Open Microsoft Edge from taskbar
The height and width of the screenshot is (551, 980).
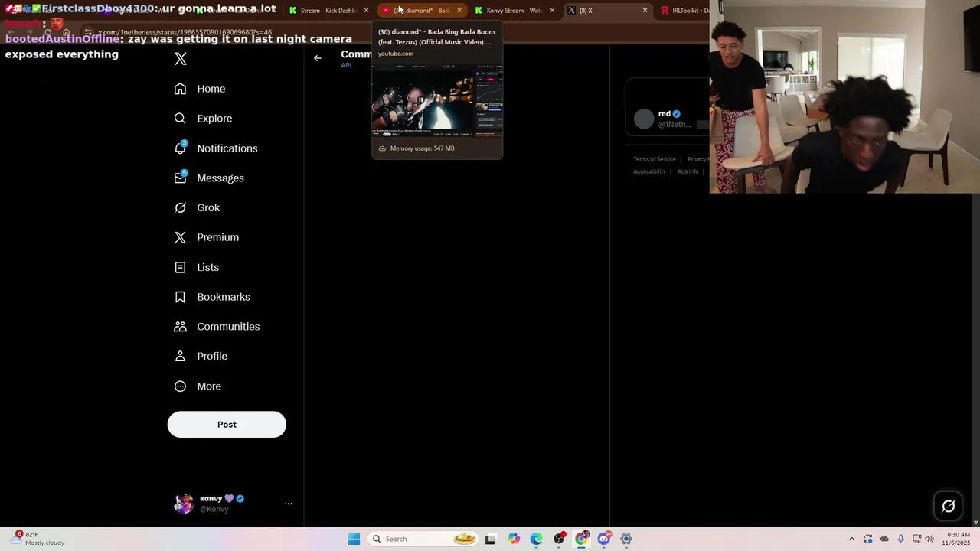point(536,539)
